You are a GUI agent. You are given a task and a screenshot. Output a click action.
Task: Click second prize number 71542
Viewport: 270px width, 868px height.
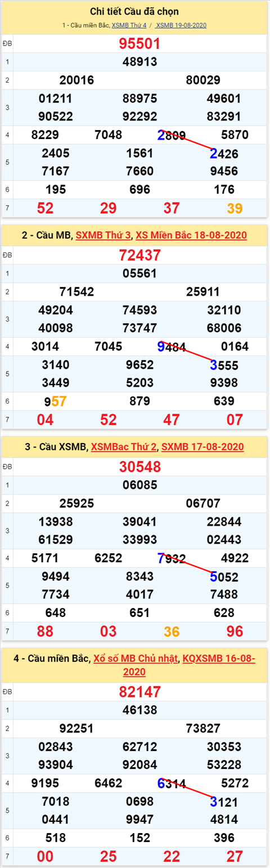click(x=76, y=292)
